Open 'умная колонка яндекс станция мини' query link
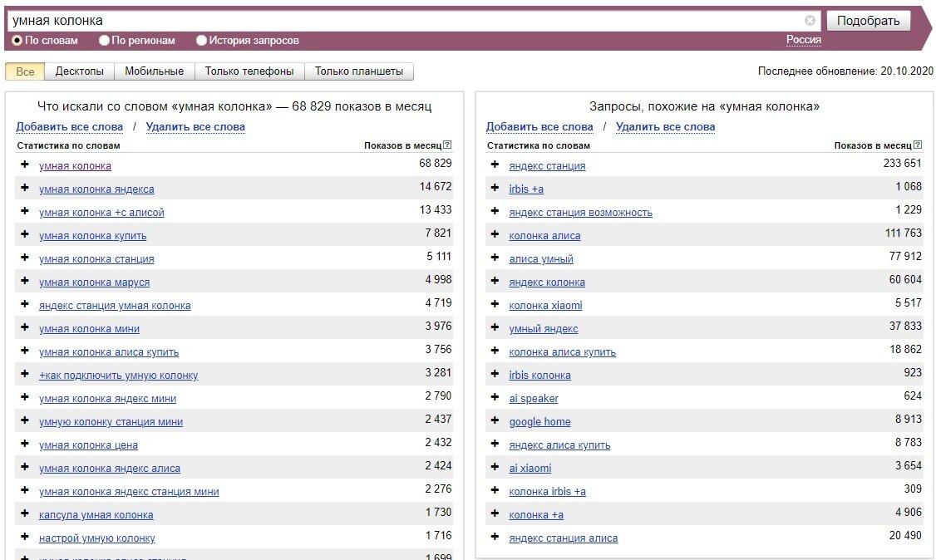This screenshot has width=936, height=560. click(129, 491)
